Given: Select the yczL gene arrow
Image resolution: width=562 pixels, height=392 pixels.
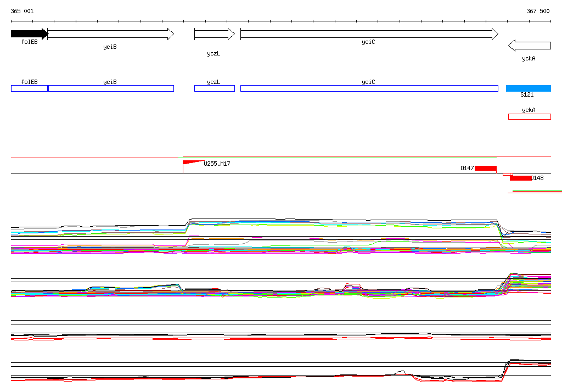Looking at the screenshot, I should (x=215, y=34).
